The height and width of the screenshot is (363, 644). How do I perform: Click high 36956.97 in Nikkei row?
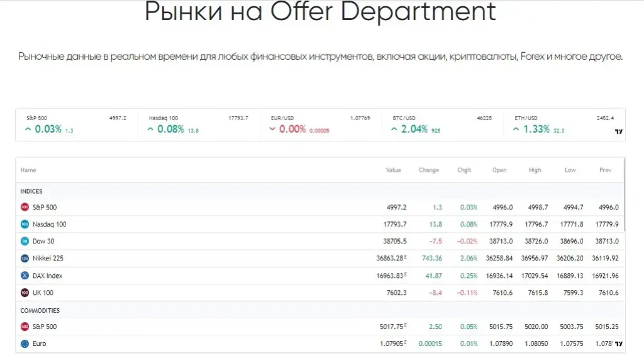click(535, 259)
